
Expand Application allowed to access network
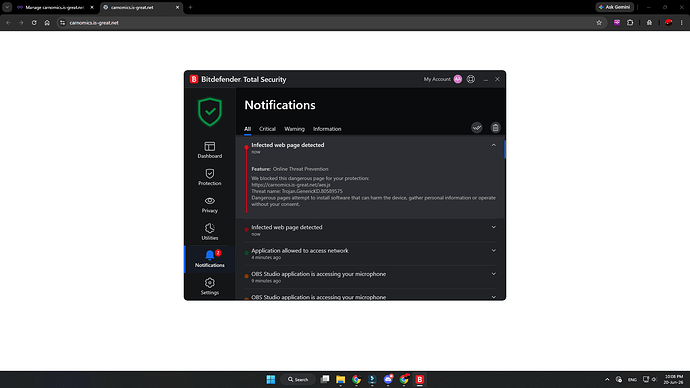493,251
